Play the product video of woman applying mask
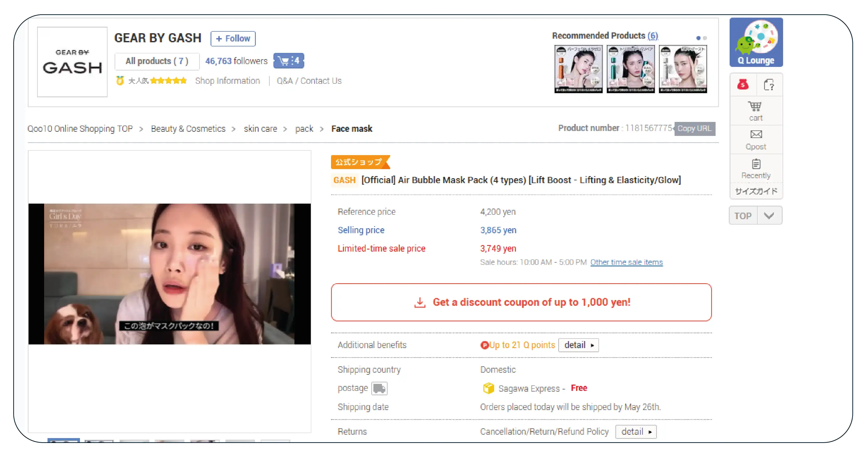This screenshot has height=457, width=868. point(170,274)
